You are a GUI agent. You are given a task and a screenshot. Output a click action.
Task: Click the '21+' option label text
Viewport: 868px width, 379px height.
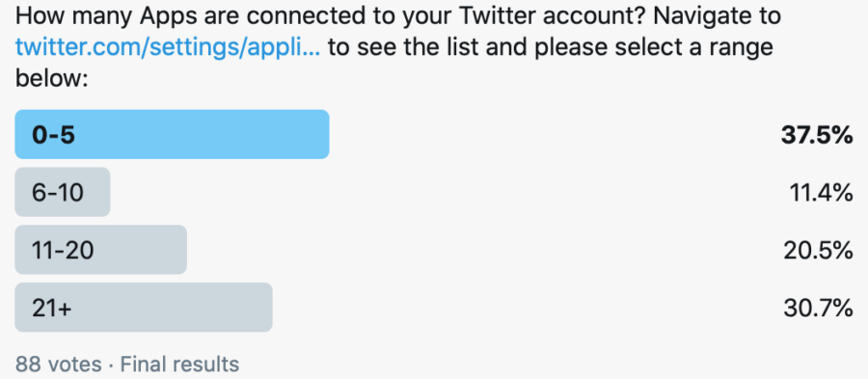pyautogui.click(x=51, y=309)
